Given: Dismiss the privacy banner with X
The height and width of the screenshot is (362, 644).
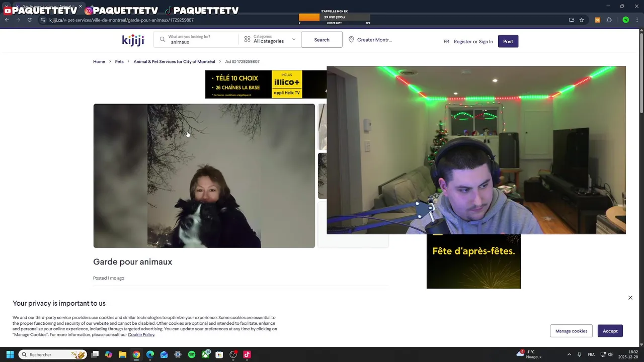Looking at the screenshot, I should [x=630, y=298].
